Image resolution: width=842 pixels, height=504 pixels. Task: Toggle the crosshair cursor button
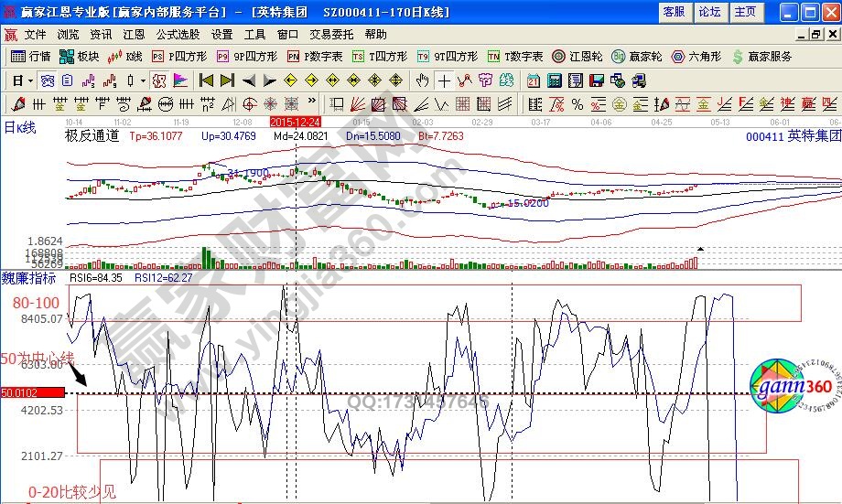(x=444, y=80)
